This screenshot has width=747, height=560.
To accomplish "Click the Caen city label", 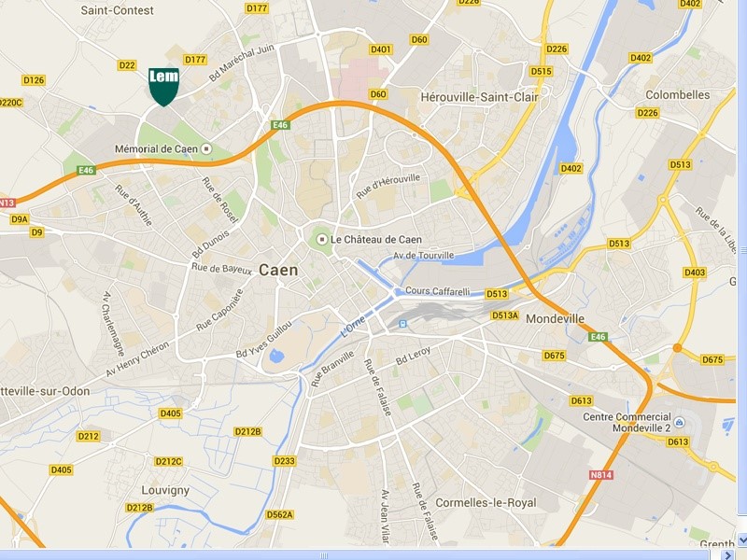I will tap(278, 270).
